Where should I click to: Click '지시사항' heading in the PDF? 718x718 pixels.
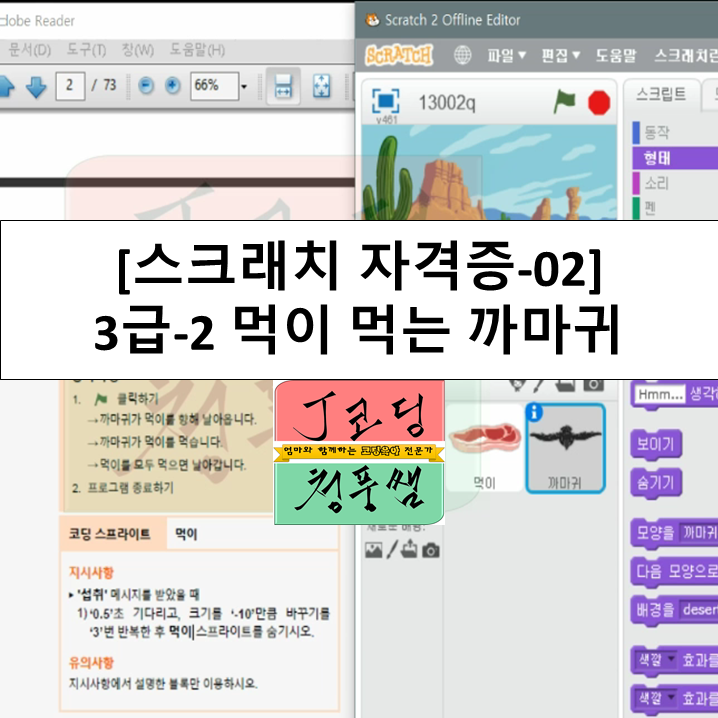(91, 572)
